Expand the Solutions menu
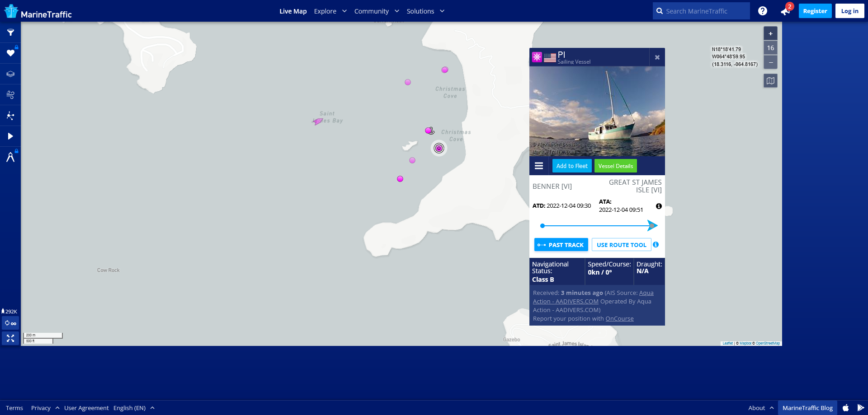 425,11
